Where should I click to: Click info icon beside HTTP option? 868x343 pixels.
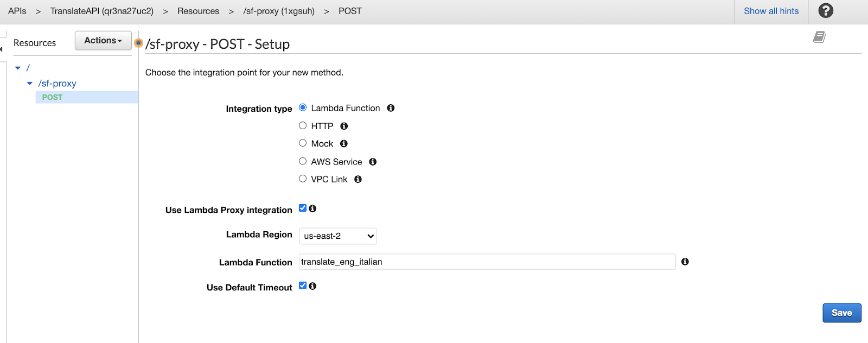[x=344, y=126]
